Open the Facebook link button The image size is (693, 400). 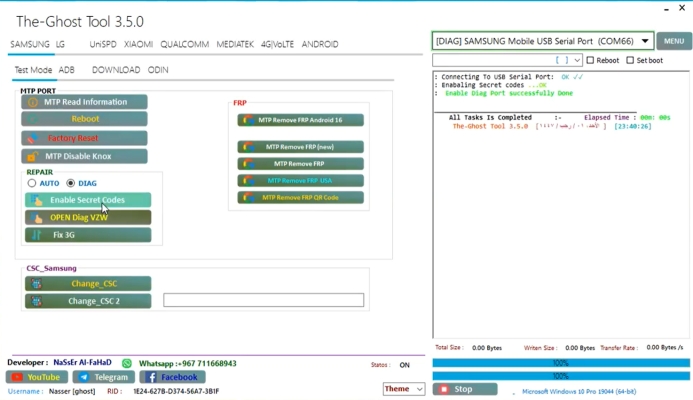click(172, 377)
